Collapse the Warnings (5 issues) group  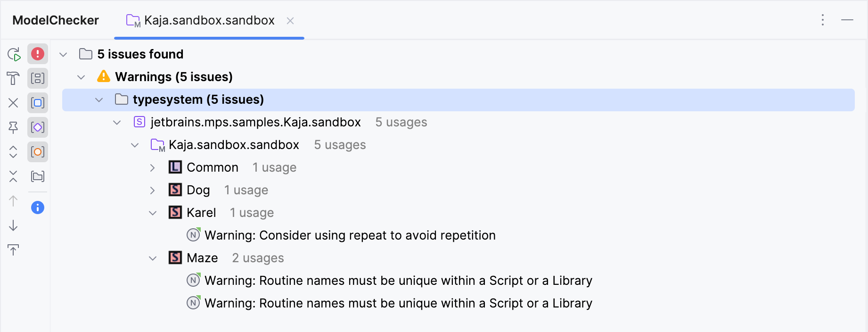(x=81, y=76)
